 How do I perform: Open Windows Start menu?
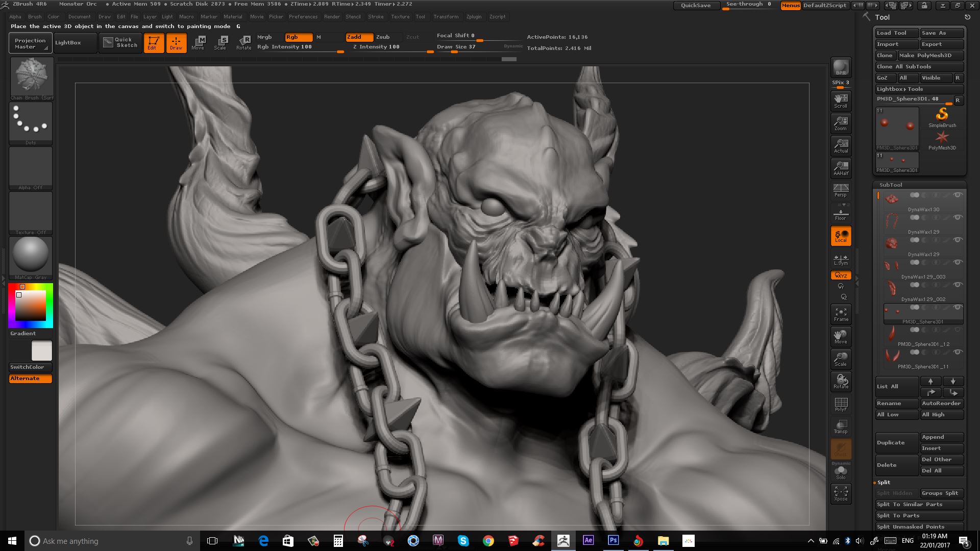12,541
